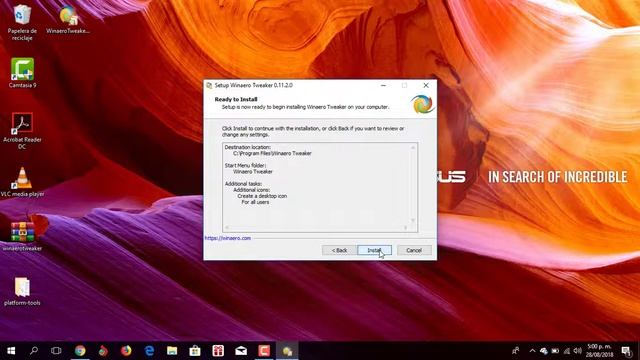Screen dimensions: 640x360
Task: Open Mail app from taskbar
Action: (x=241, y=351)
